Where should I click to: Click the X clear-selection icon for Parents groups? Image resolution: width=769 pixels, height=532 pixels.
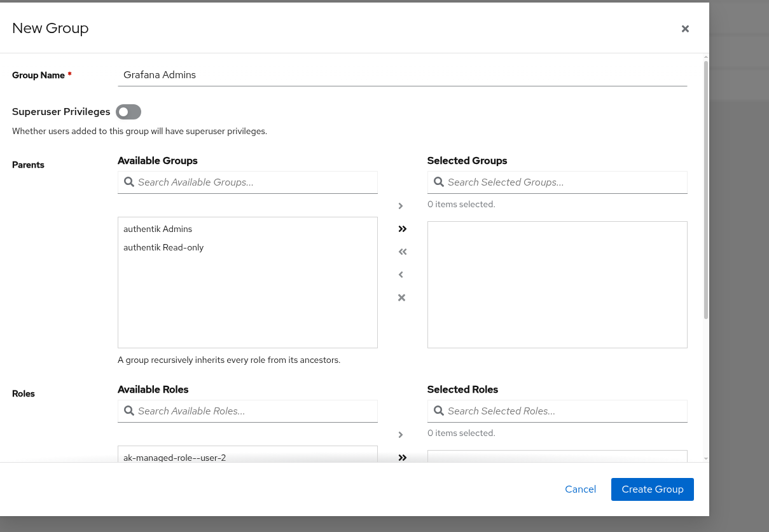tap(401, 297)
